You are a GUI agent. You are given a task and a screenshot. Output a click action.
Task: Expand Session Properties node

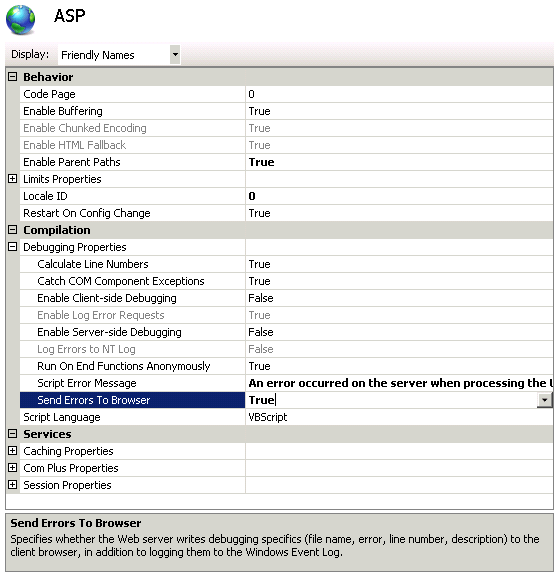click(x=12, y=485)
